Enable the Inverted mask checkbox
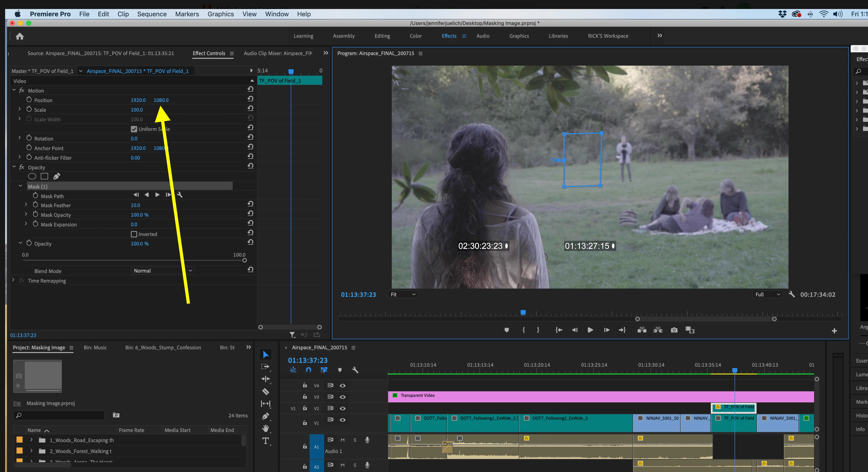 (x=134, y=234)
